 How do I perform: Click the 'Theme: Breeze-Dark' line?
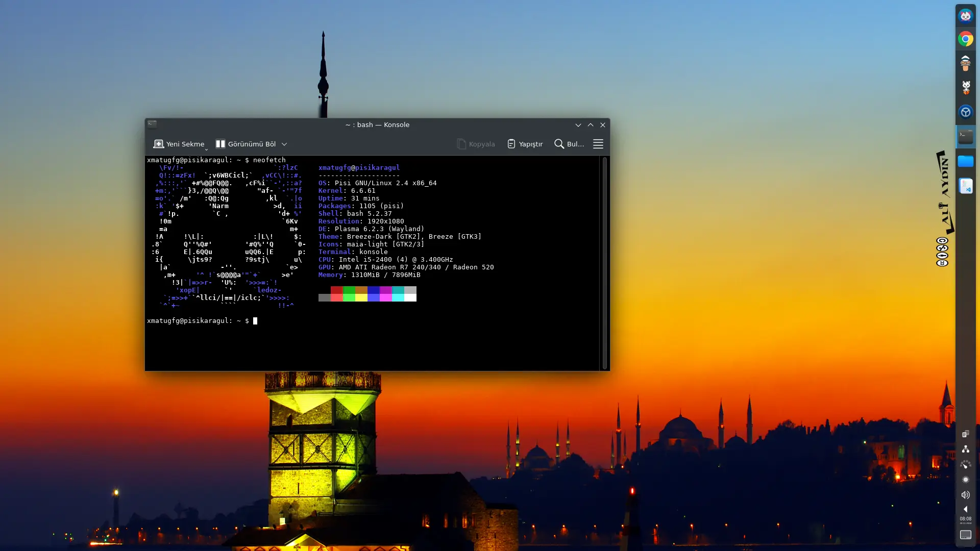tap(400, 236)
